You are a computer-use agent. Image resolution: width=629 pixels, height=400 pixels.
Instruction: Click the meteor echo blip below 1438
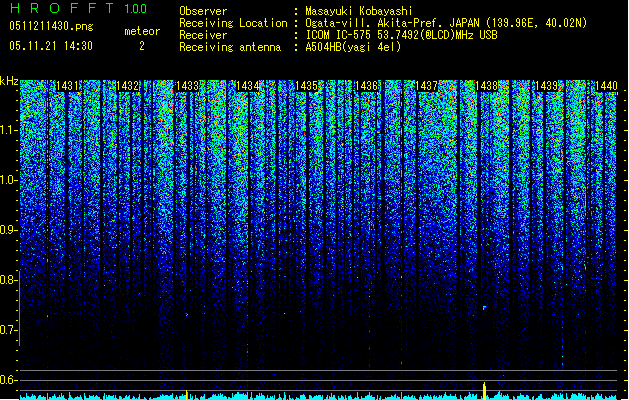click(x=485, y=308)
